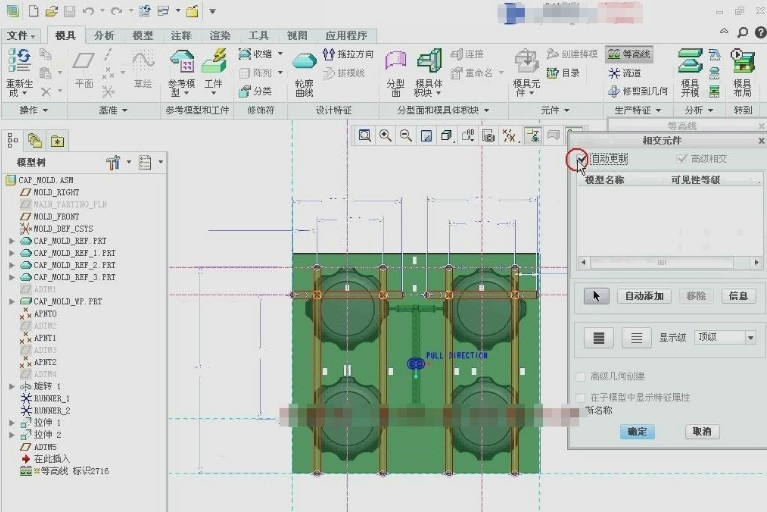The width and height of the screenshot is (767, 512).
Task: Open the File (文件) menu
Action: (21, 36)
